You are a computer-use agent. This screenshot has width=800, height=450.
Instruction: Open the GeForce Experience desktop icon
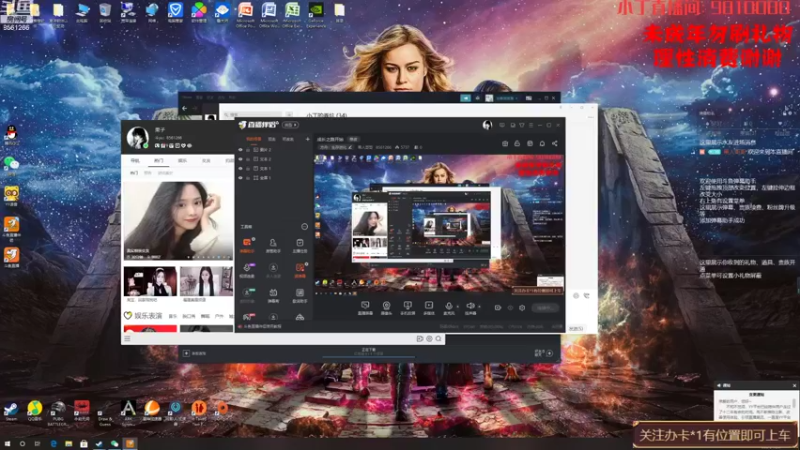point(316,14)
